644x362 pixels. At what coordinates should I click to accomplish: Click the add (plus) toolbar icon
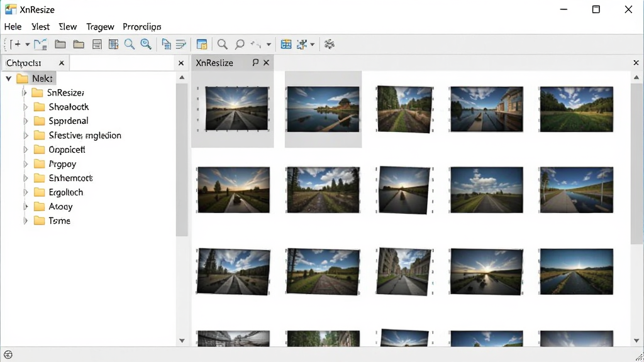coord(15,44)
